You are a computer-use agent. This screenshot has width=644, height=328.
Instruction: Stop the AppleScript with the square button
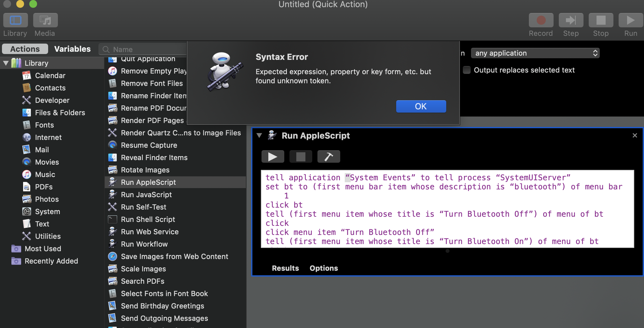[x=301, y=157]
